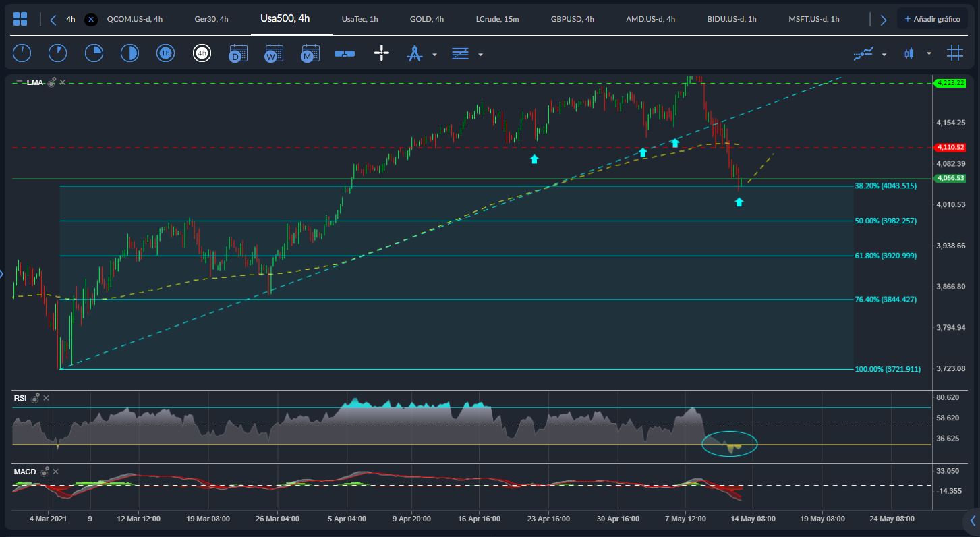Select the crosshair cursor tool
980x537 pixels.
pyautogui.click(x=382, y=53)
